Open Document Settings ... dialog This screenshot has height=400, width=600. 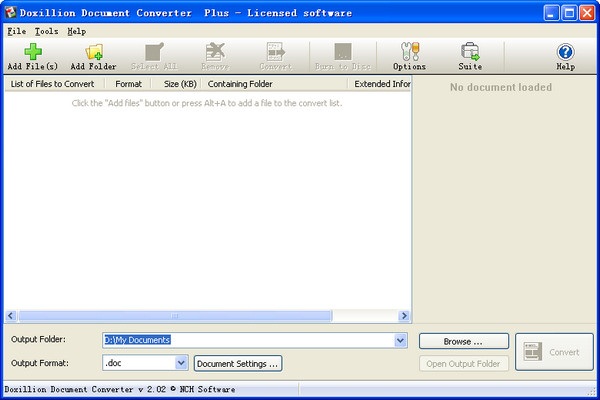(x=238, y=364)
